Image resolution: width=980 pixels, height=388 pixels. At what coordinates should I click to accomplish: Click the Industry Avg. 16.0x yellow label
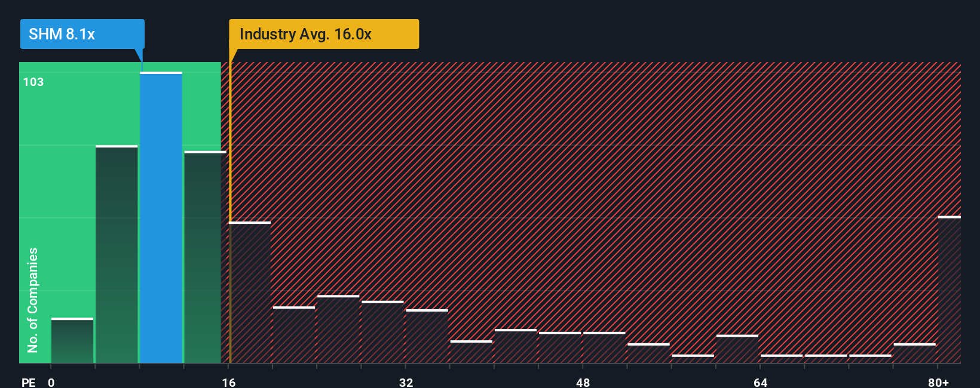point(324,34)
